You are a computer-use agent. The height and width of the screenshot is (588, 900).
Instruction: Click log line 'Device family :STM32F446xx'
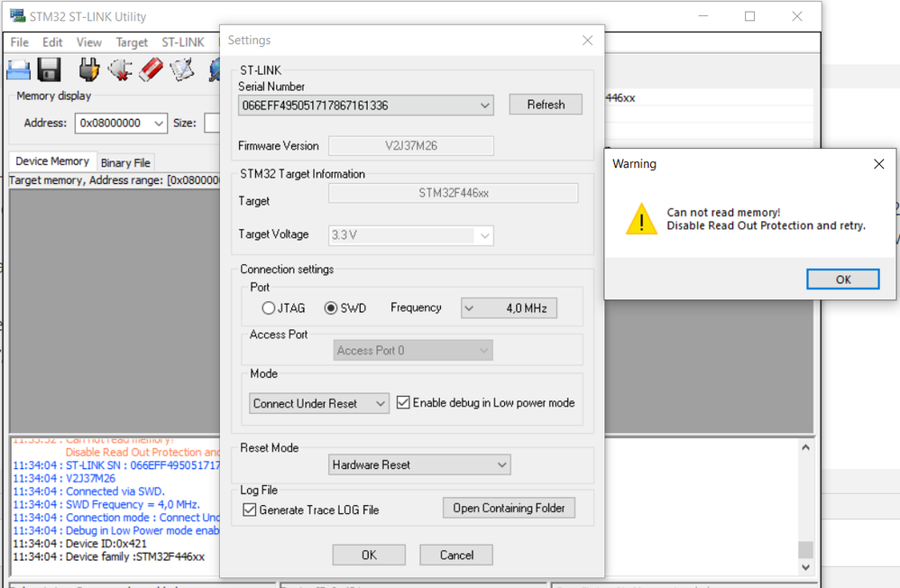coord(135,557)
